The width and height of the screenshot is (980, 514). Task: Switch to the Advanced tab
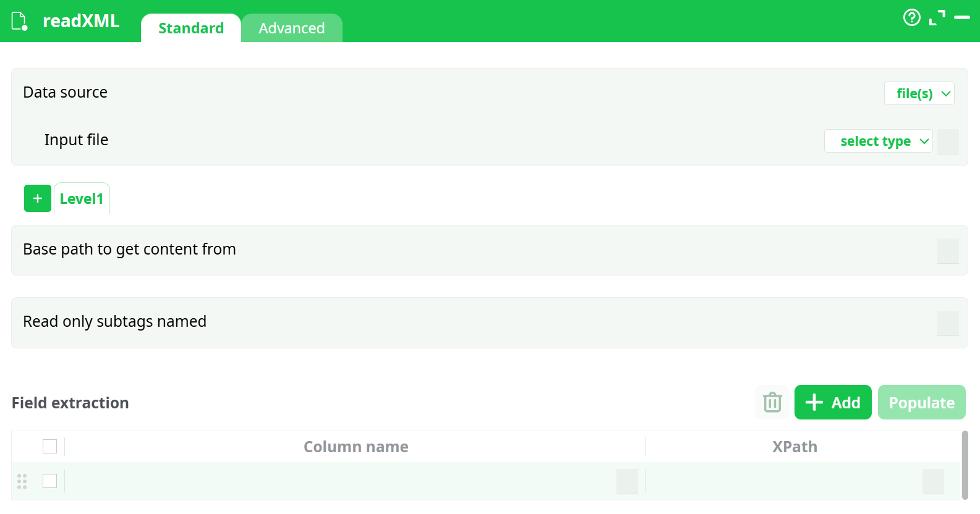[x=291, y=28]
